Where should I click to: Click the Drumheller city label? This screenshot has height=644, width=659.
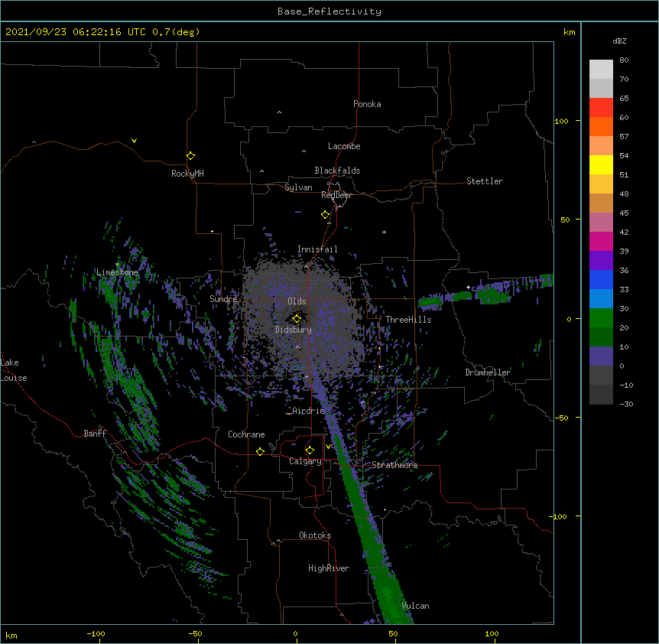488,372
